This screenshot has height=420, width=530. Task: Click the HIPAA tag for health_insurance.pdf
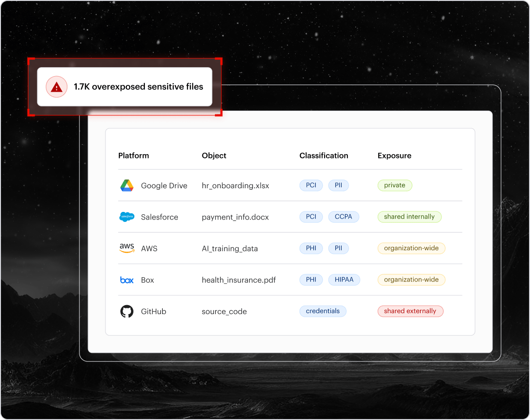344,280
